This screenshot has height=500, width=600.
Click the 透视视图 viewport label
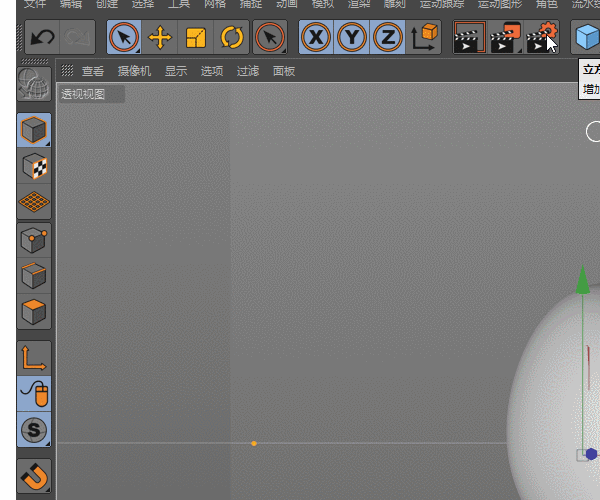tap(83, 94)
